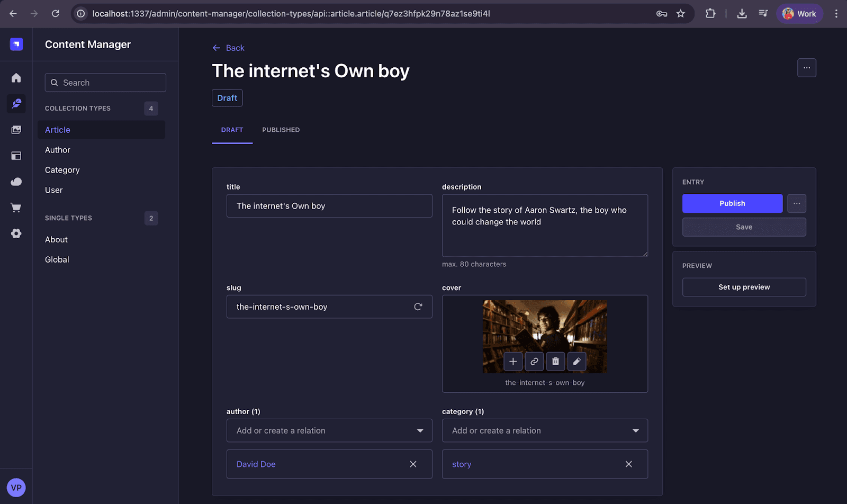This screenshot has height=504, width=847.
Task: Remove the story category relation
Action: click(628, 464)
